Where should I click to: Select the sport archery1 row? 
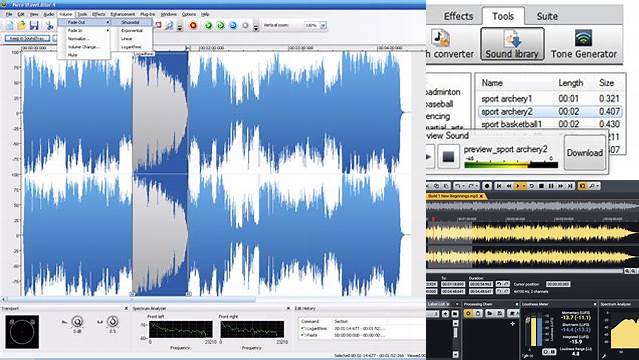(550, 99)
